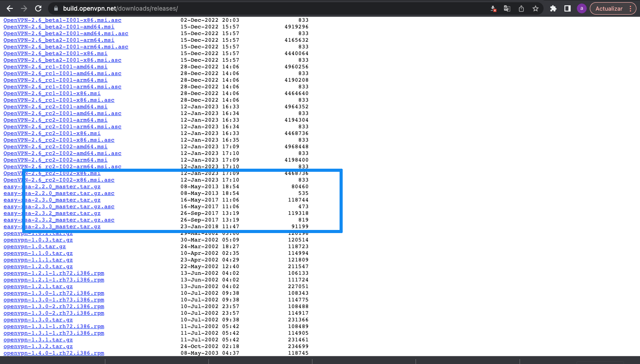This screenshot has height=364, width=640.
Task: Click the lock site info icon
Action: click(x=56, y=8)
